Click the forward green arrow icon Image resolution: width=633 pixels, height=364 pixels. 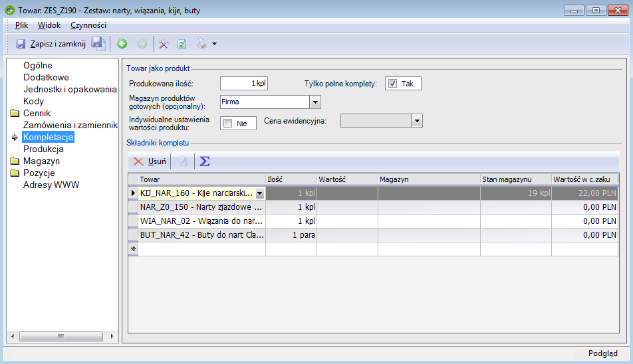pos(142,44)
